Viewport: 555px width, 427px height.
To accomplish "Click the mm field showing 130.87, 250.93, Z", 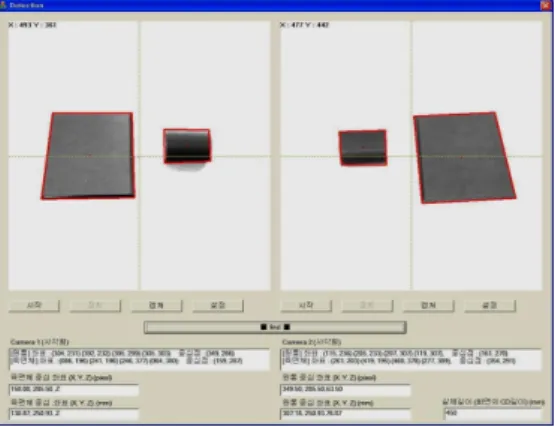I will click(x=74, y=414).
